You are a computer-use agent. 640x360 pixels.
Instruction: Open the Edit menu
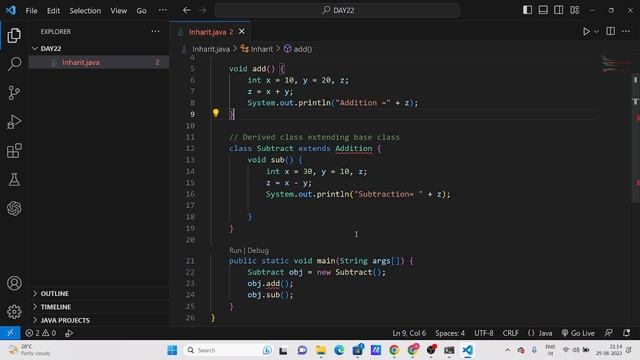point(53,11)
